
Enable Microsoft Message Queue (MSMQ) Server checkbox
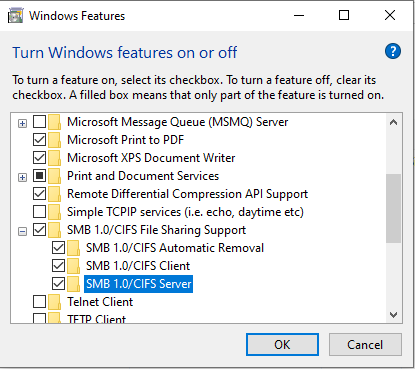(39, 122)
